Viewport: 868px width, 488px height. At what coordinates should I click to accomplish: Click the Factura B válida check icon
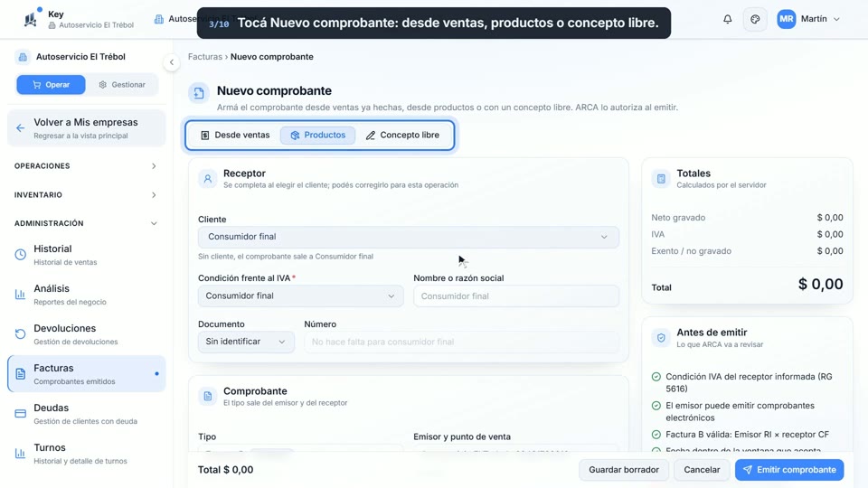(656, 435)
